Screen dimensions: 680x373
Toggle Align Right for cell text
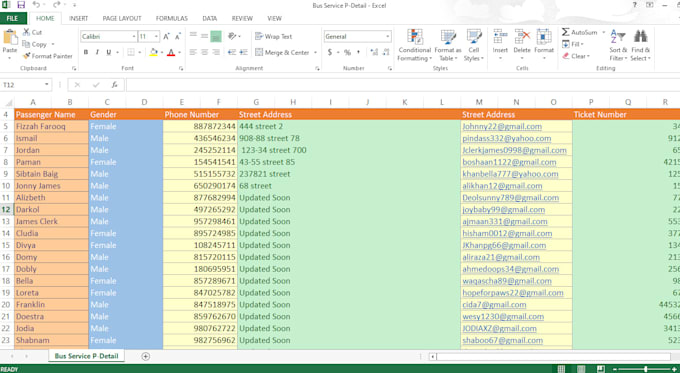(216, 52)
